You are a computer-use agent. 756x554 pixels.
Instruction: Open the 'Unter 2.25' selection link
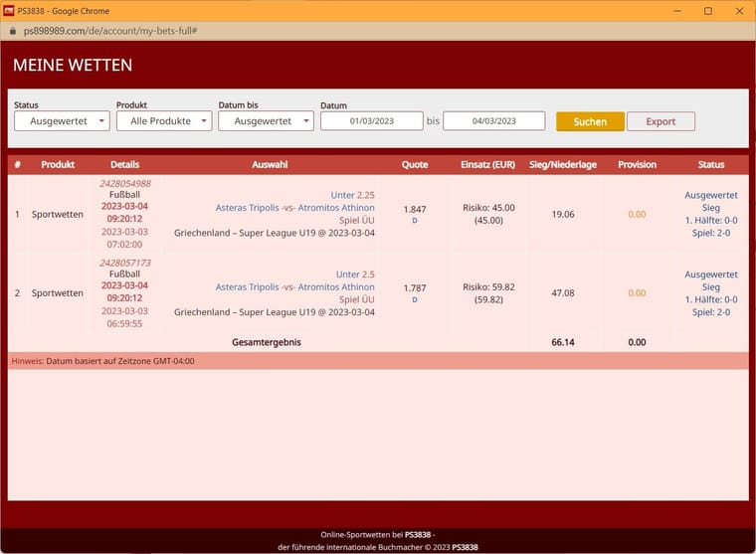tap(352, 195)
